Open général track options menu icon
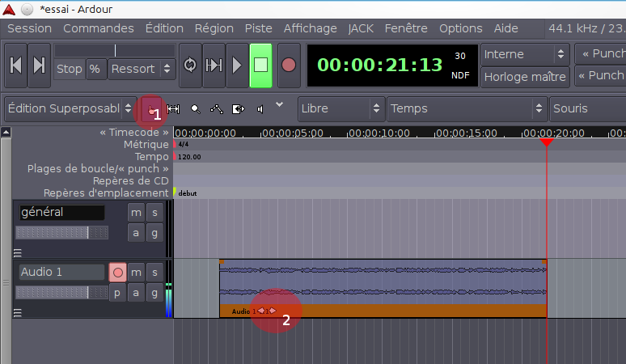Image resolution: width=626 pixels, height=364 pixels. pyautogui.click(x=18, y=253)
